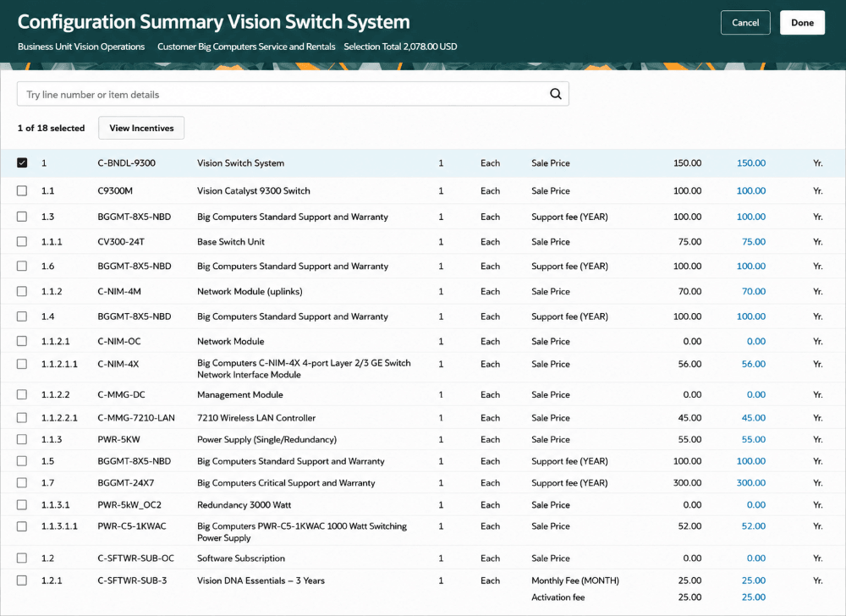
Task: Tick checkbox for C-NIM-4M row
Action: click(x=22, y=291)
